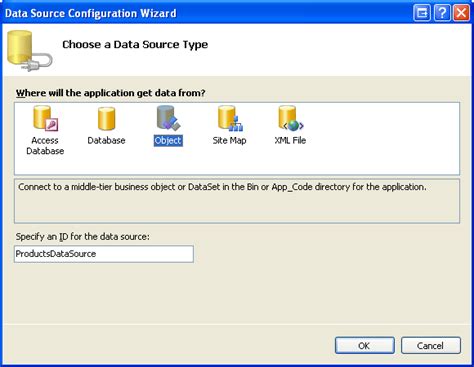Select the Site Map icon
The width and height of the screenshot is (474, 367).
click(x=230, y=118)
